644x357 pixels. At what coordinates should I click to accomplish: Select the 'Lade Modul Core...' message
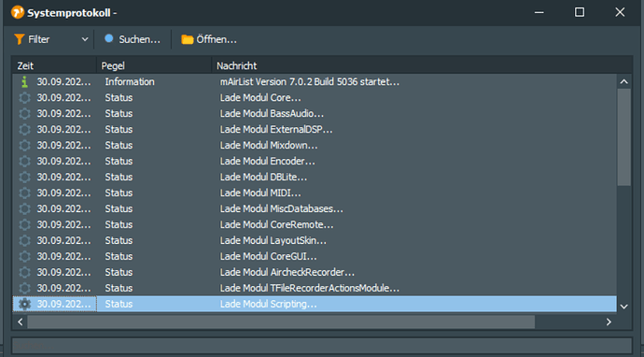click(x=260, y=98)
